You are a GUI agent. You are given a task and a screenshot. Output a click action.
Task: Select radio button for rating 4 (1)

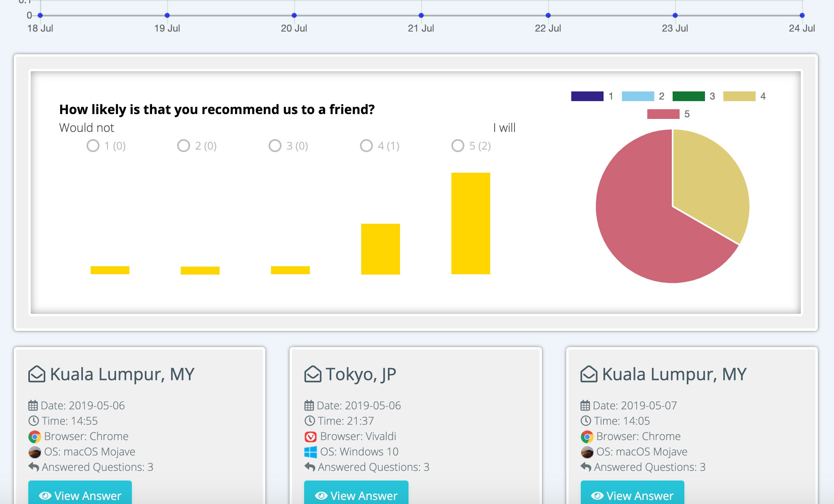[x=365, y=145]
